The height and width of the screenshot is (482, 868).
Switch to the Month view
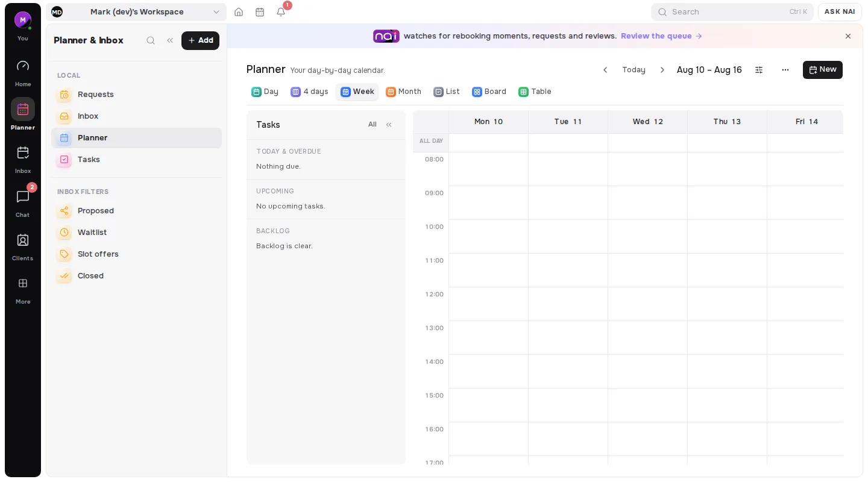click(404, 92)
